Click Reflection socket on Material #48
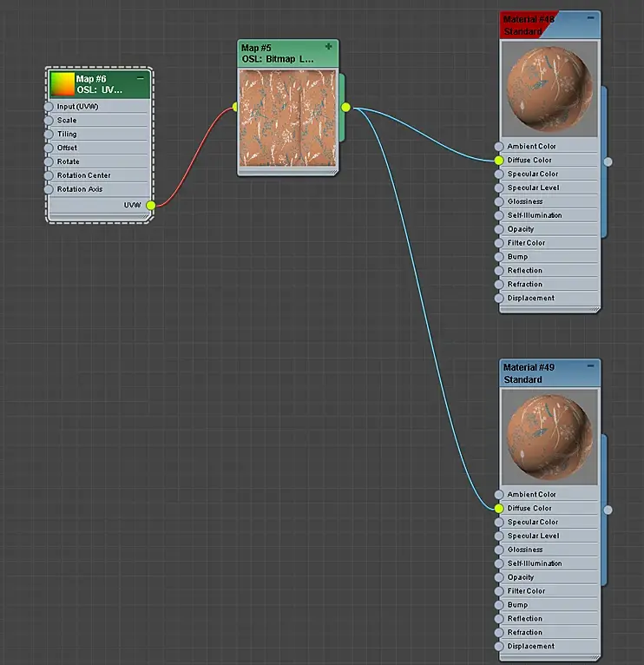Image resolution: width=644 pixels, height=665 pixels. (499, 271)
